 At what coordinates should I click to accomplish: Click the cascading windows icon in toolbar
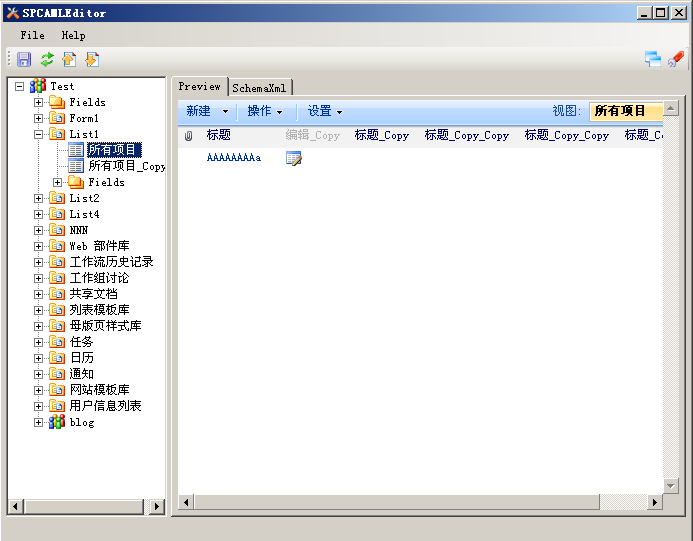click(x=653, y=59)
